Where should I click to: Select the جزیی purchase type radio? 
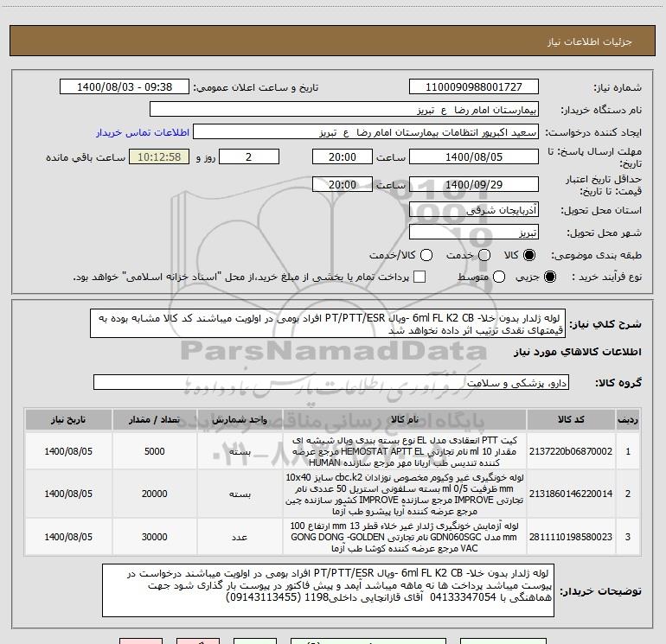[550, 277]
